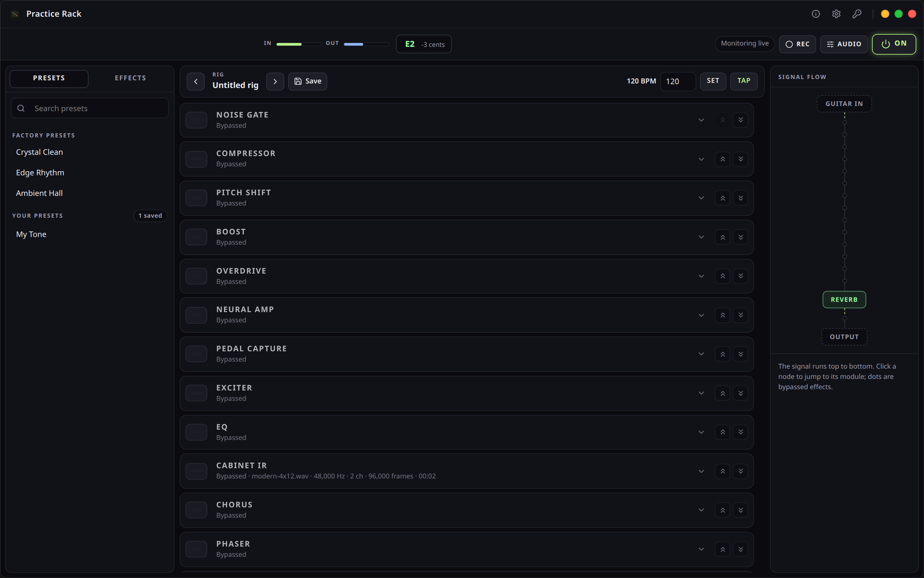Click the key icon in title bar
Viewport: 924px width, 578px height.
[857, 14]
